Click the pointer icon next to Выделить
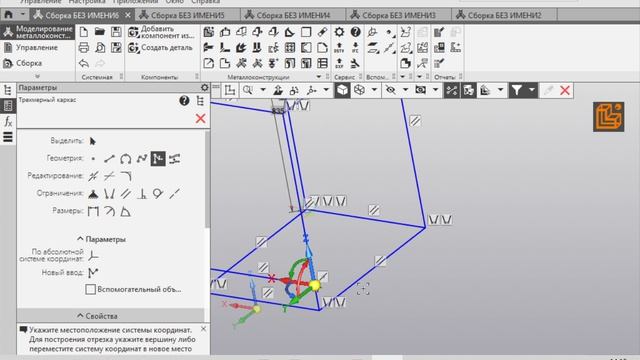640x360 pixels. click(93, 141)
